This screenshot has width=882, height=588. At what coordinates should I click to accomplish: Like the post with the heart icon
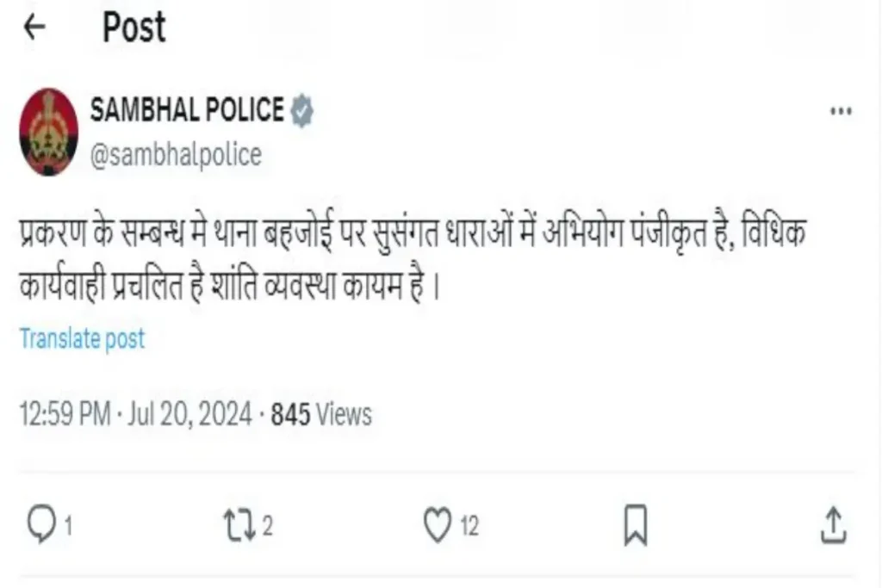(x=437, y=525)
